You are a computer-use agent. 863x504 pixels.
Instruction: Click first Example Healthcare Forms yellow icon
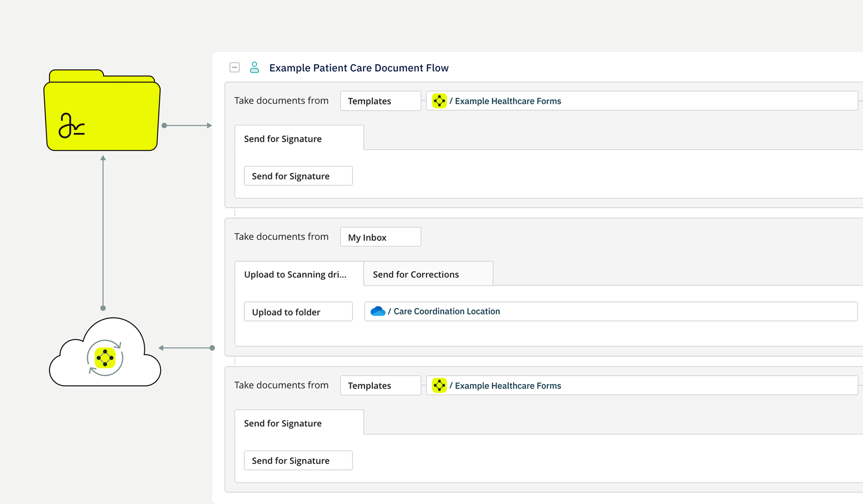439,101
